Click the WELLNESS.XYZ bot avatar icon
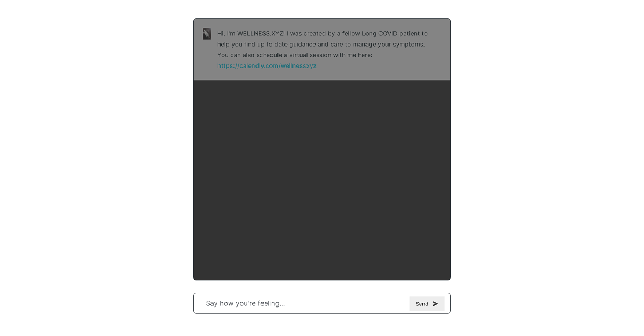 coord(207,34)
